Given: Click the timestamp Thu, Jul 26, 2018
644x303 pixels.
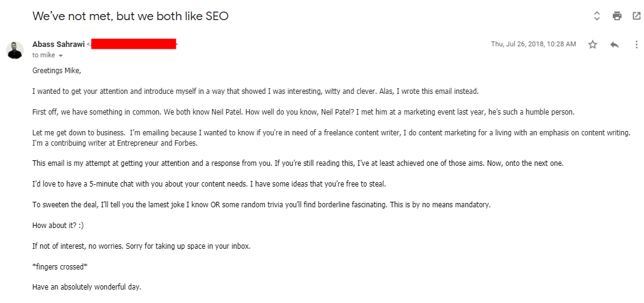Looking at the screenshot, I should 533,45.
